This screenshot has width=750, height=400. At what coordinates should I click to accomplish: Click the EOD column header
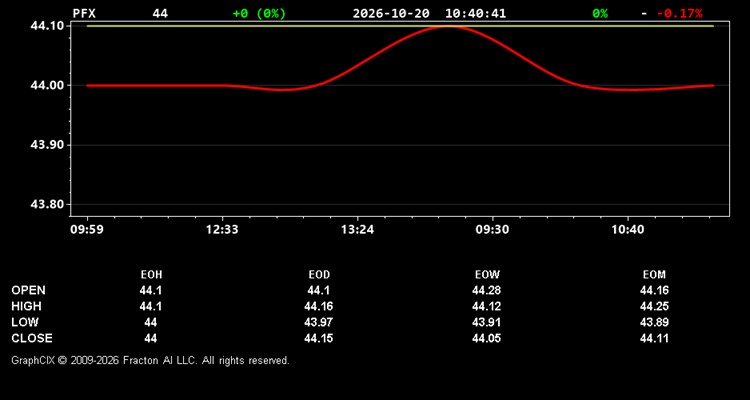319,275
